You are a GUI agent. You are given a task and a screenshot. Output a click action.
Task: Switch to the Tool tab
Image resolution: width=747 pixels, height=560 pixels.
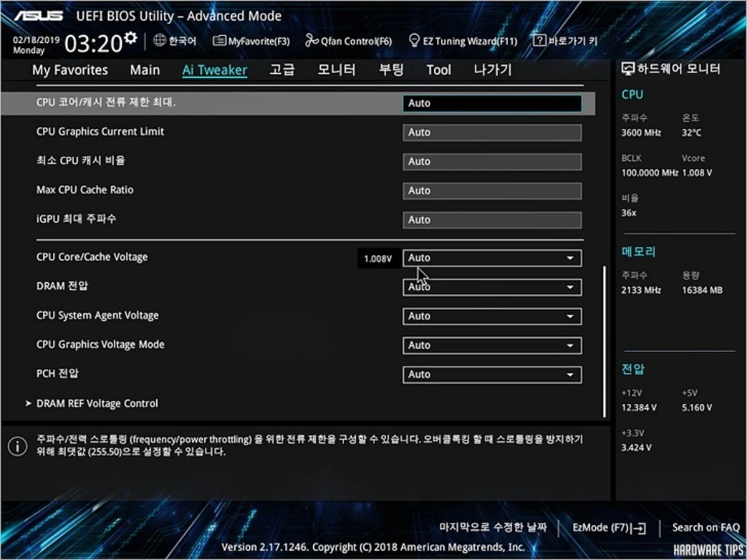tap(438, 70)
